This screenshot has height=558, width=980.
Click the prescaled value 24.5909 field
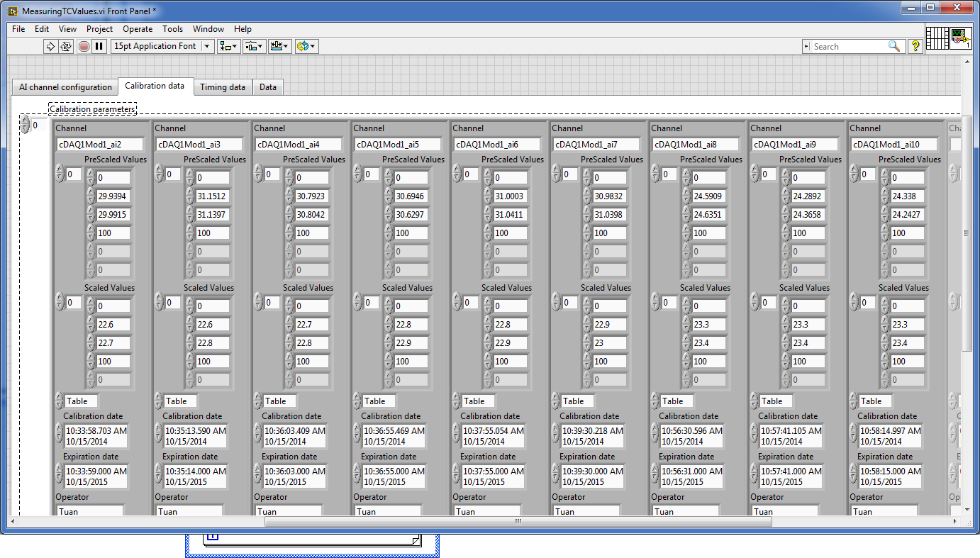[x=709, y=196]
